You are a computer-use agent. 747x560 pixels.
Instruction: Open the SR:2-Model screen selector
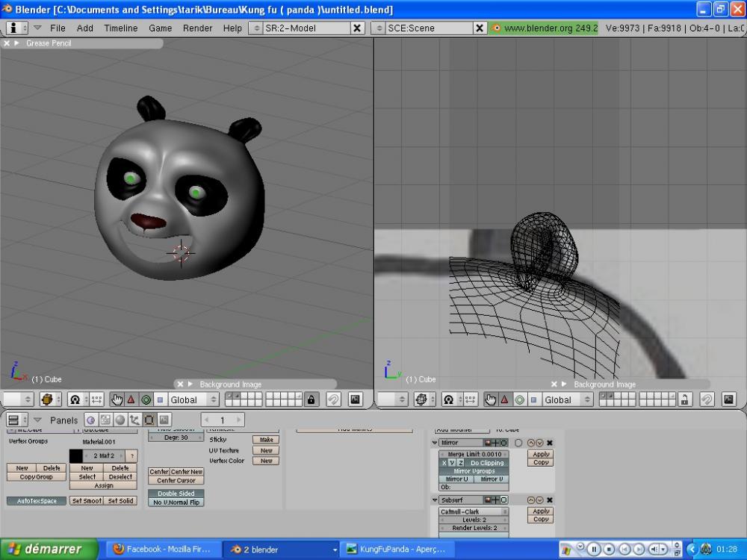pyautogui.click(x=256, y=28)
